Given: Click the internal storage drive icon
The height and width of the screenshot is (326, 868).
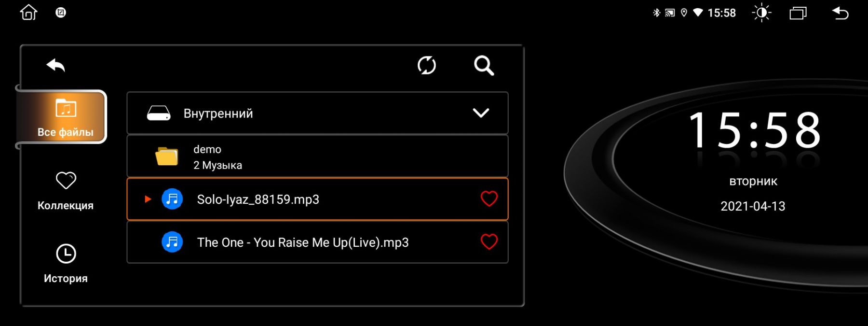Looking at the screenshot, I should 159,113.
